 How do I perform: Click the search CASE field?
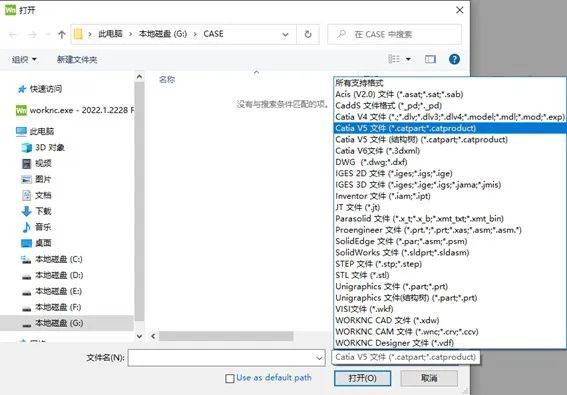(395, 34)
